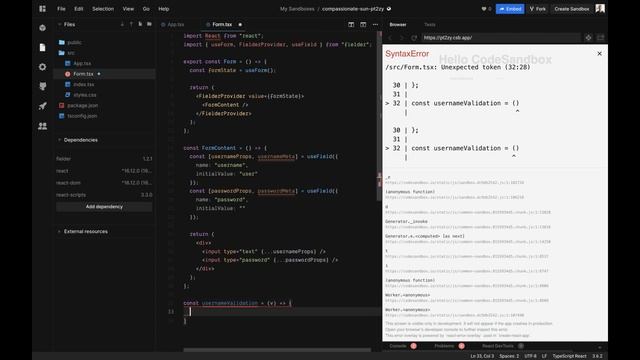The image size is (640, 360).
Task: Click the new file icon
Action: [x=140, y=24]
